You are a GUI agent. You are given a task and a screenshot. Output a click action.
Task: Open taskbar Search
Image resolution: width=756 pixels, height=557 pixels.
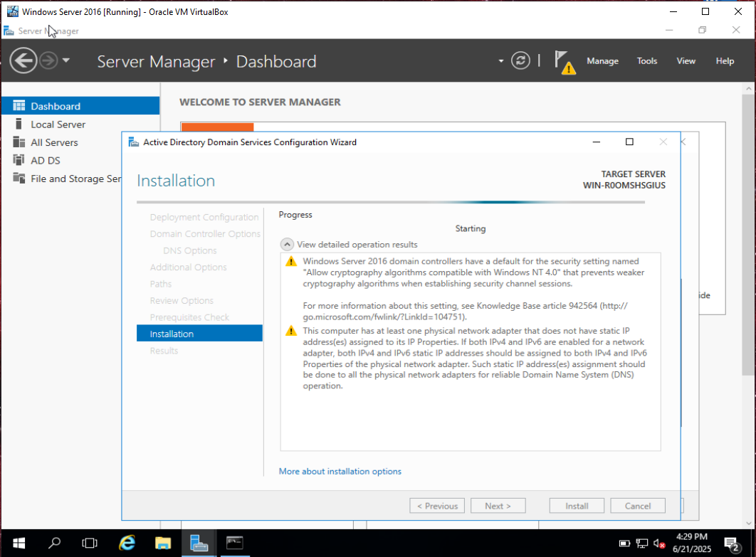[x=55, y=543]
